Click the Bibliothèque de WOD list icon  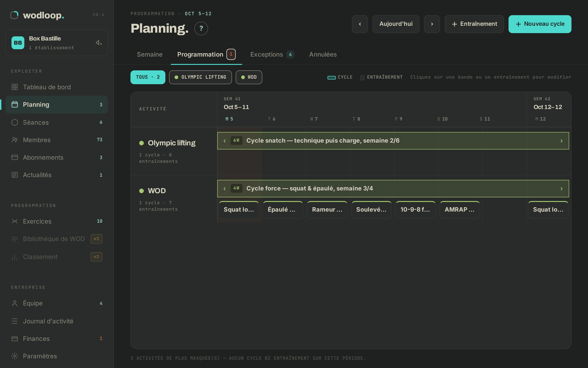coord(15,239)
